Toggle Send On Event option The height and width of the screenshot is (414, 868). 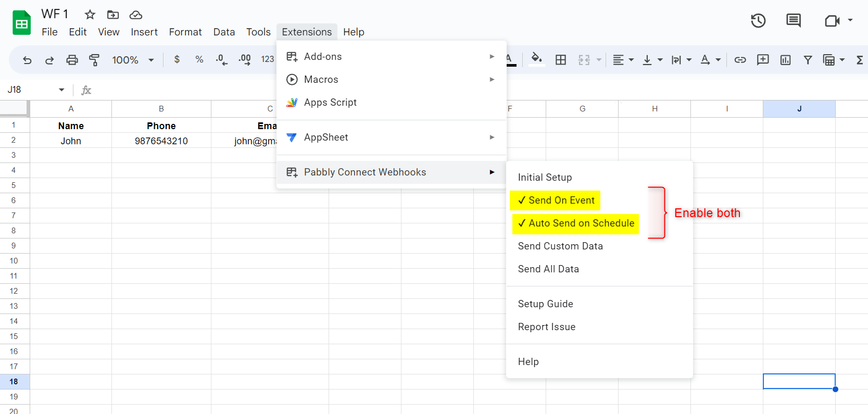pyautogui.click(x=556, y=200)
